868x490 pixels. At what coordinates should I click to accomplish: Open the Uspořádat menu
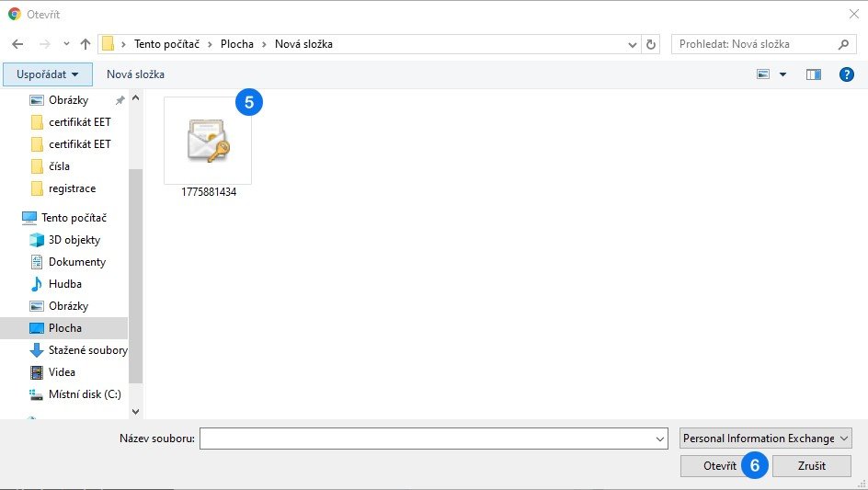coord(48,74)
